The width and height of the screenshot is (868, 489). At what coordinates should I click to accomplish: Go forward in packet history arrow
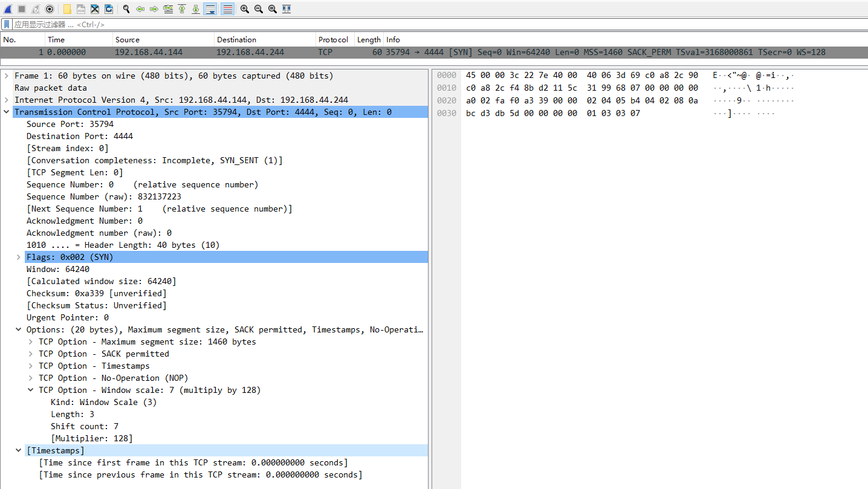coord(154,9)
